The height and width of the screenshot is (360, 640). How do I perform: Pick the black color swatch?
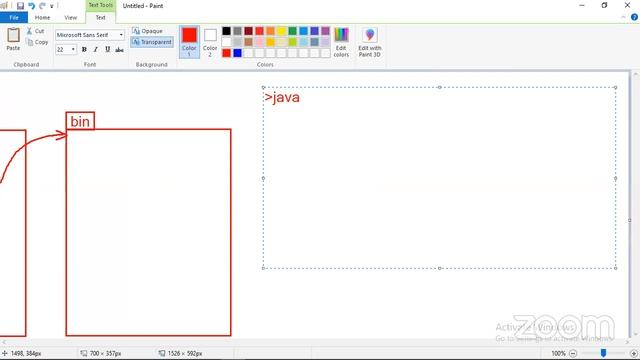click(227, 31)
